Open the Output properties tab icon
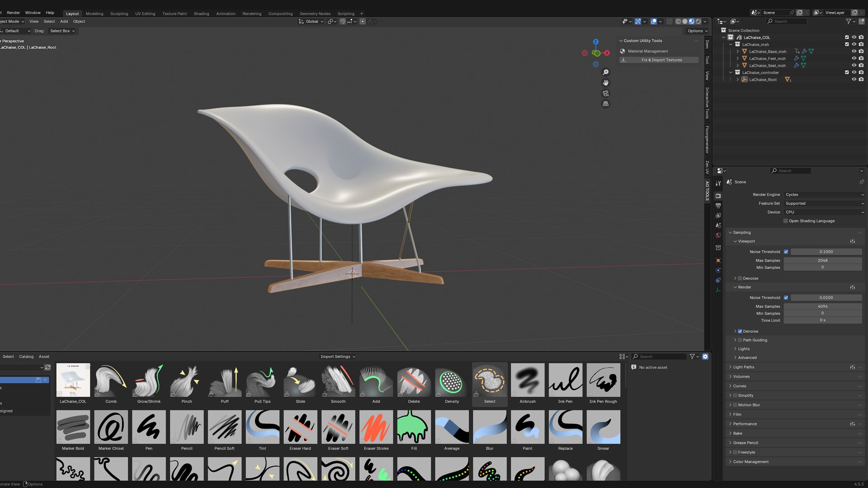The image size is (868, 488). [x=718, y=206]
